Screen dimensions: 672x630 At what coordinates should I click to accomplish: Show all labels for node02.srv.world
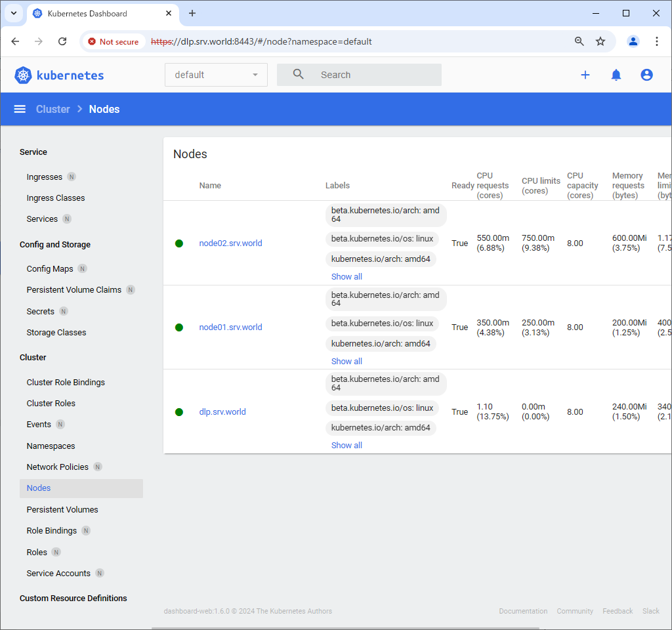(x=346, y=277)
